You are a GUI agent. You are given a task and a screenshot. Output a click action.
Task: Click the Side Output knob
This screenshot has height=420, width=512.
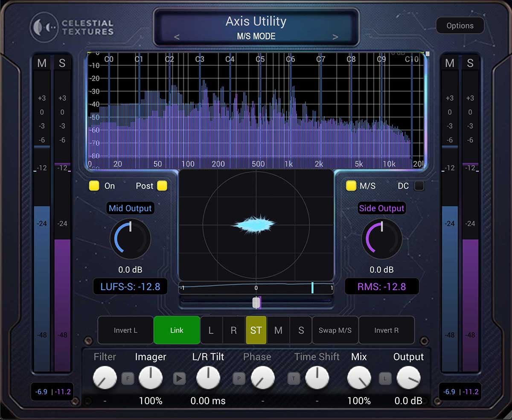[x=382, y=239]
